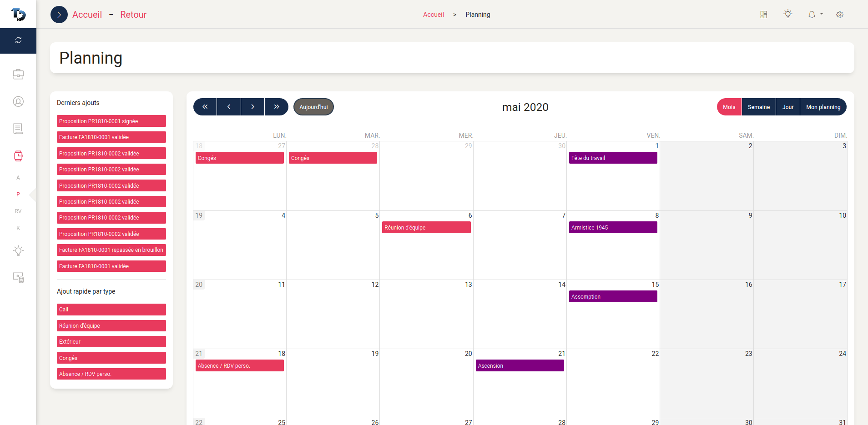Click the lightbulb icon in top bar
The image size is (868, 425).
788,15
